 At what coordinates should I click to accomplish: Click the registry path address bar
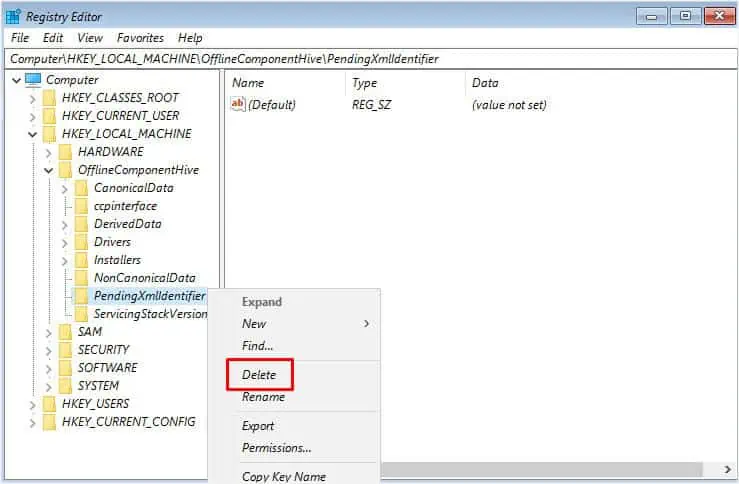point(370,59)
